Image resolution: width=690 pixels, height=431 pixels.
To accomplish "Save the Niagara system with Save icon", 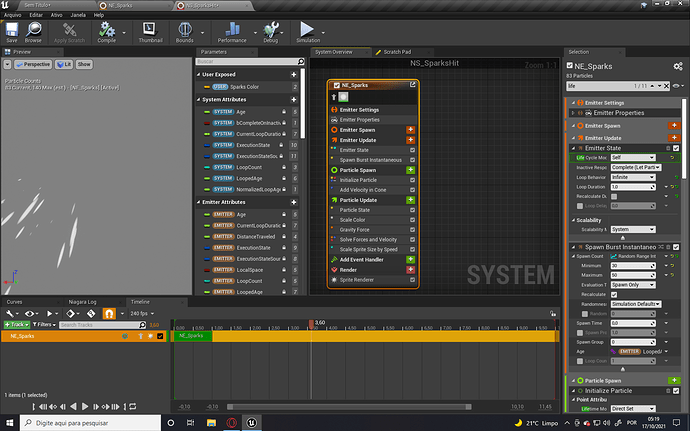I will click(x=11, y=32).
